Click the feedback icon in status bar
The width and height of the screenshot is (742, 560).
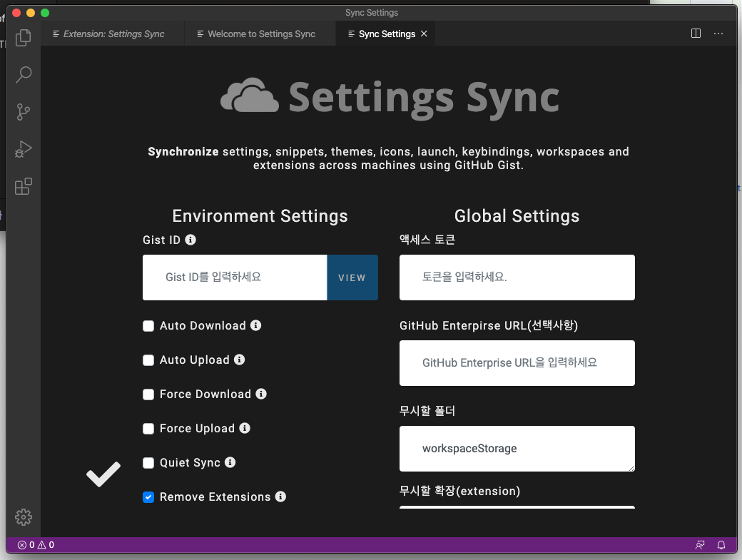(700, 545)
